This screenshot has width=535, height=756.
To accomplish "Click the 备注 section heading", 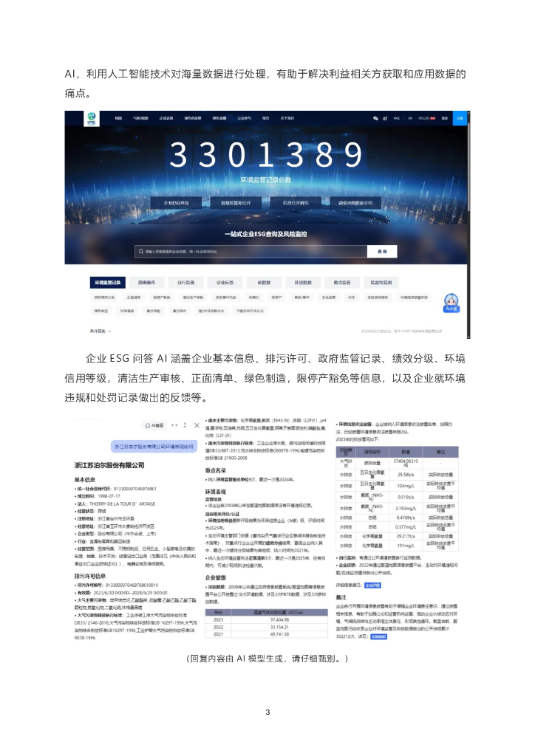I will pos(341,597).
